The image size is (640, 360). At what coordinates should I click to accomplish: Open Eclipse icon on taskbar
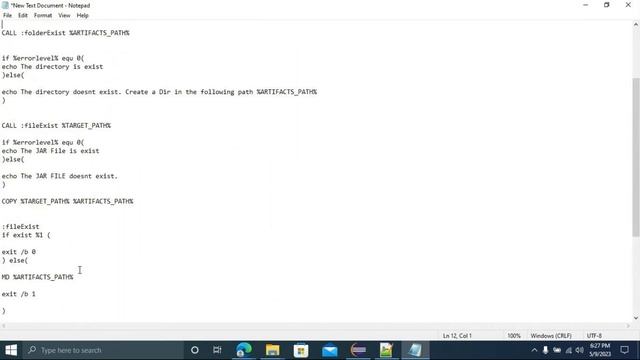(358, 350)
